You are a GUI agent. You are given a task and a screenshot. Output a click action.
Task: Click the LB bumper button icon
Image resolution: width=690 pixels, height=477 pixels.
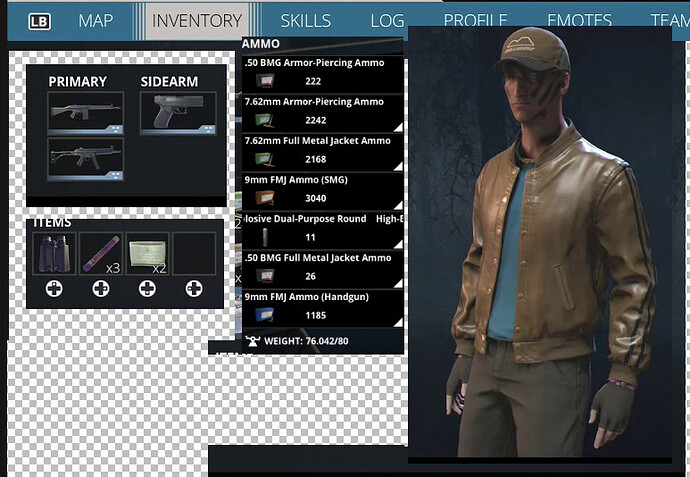pos(40,21)
